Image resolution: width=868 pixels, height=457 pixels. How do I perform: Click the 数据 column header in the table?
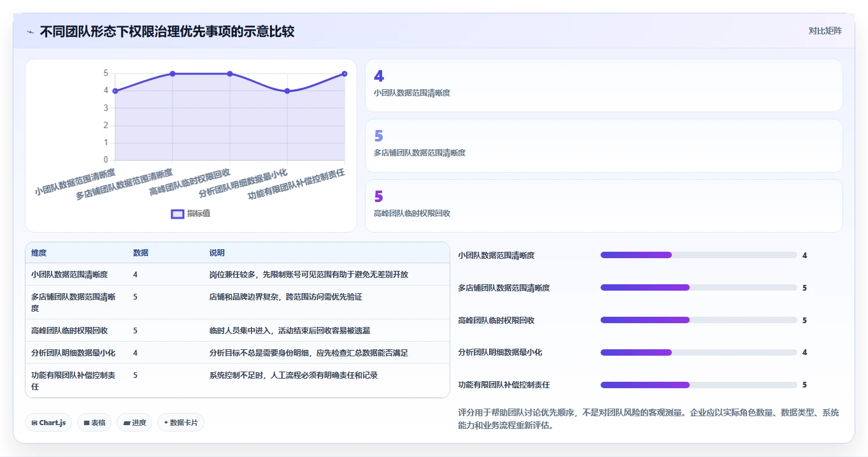click(x=141, y=253)
